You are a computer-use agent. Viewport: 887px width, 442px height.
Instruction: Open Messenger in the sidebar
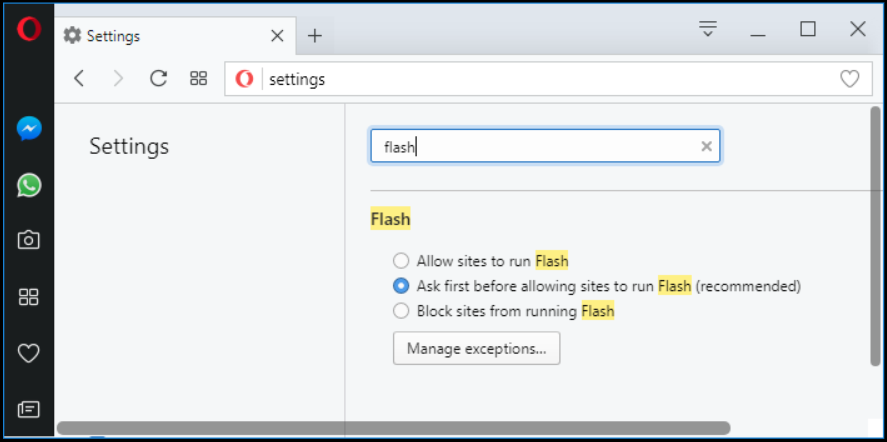tap(29, 129)
